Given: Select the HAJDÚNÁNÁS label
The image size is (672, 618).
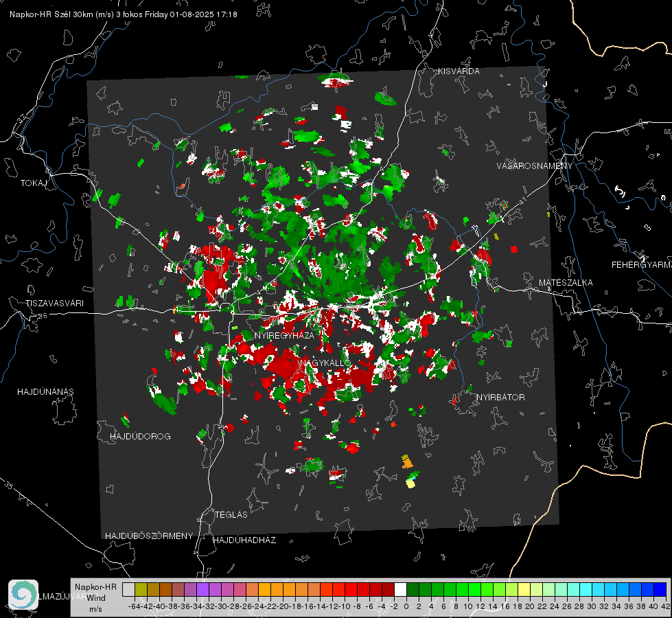Looking at the screenshot, I should click(45, 392).
